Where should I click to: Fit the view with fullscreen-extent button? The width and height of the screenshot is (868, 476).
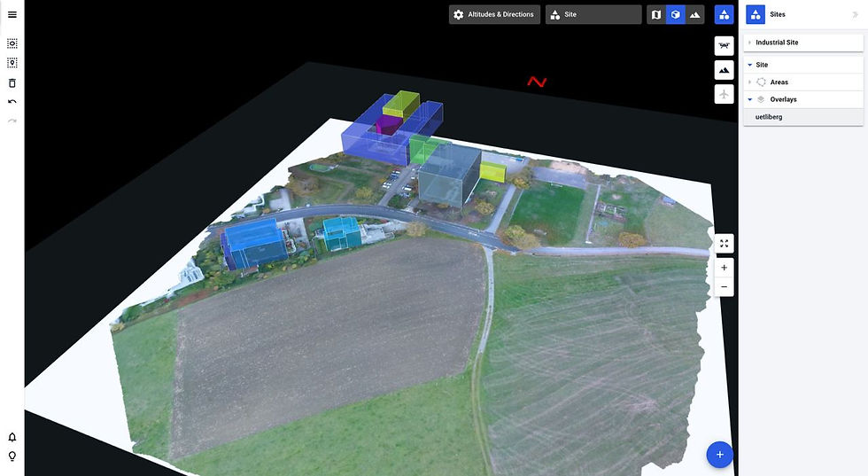point(725,244)
